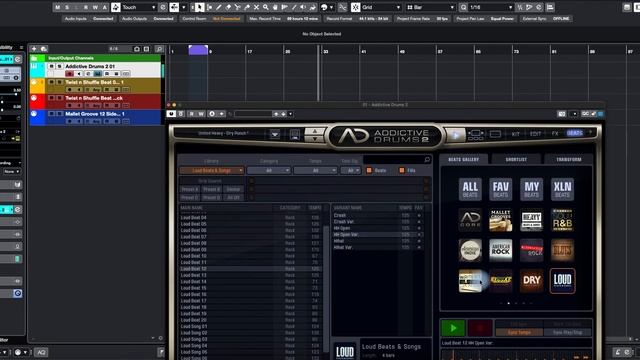
Task: Open the Tempo All dropdown
Action: pyautogui.click(x=315, y=170)
